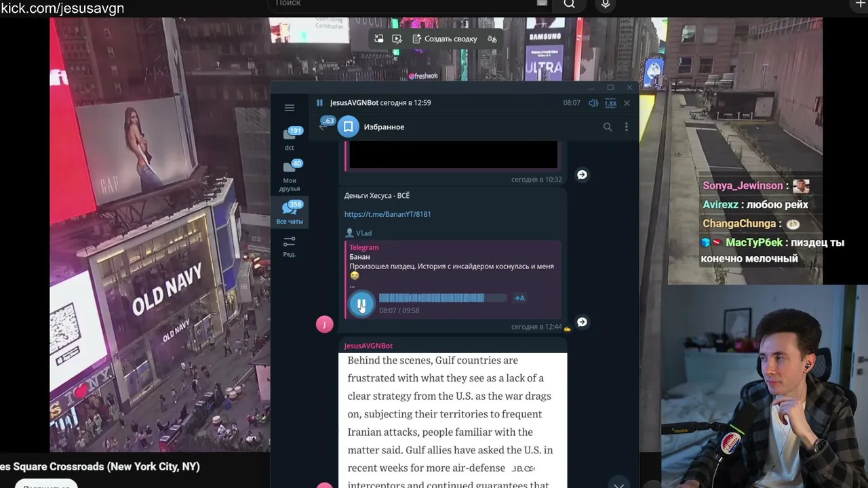Click the Деньги Хесуса - ВСЁ message text
This screenshot has height=488, width=868.
(x=377, y=196)
